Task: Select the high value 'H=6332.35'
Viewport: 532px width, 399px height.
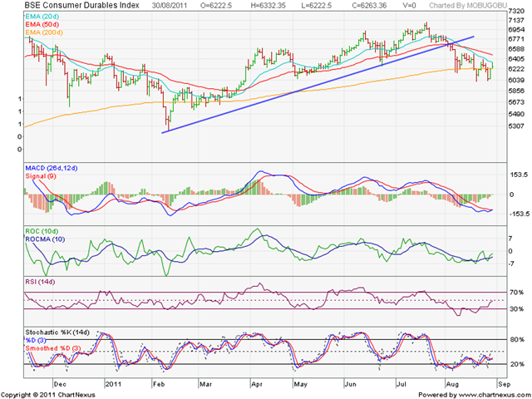Action: pos(268,6)
